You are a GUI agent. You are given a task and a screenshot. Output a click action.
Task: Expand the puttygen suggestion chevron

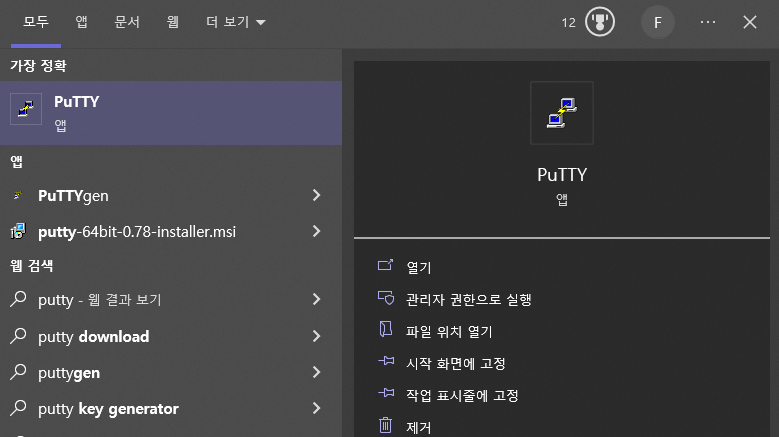point(316,372)
